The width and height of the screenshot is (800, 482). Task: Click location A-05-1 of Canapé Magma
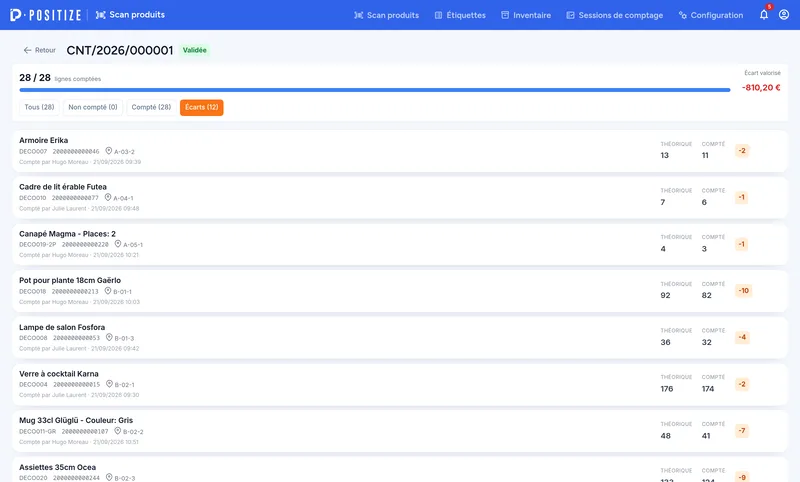[133, 245]
